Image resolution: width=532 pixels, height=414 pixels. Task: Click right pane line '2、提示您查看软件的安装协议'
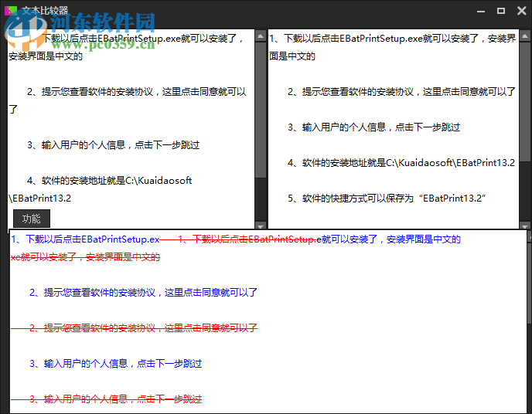[401, 92]
